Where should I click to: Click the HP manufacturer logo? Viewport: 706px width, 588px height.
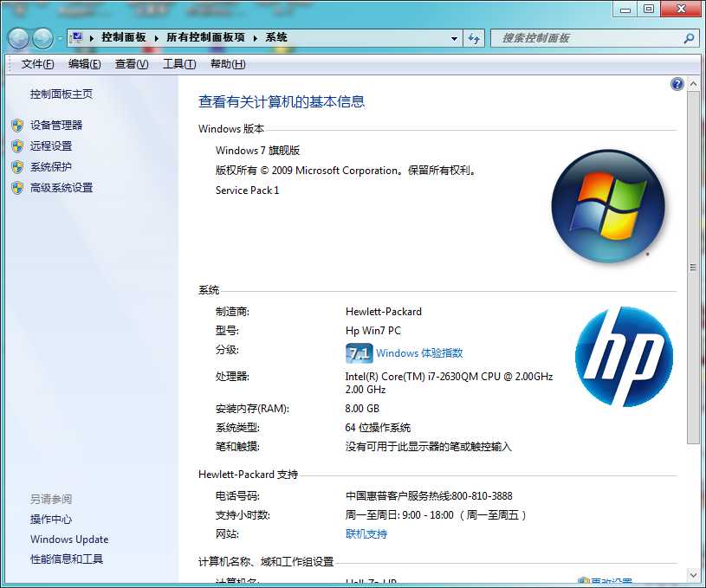click(624, 356)
